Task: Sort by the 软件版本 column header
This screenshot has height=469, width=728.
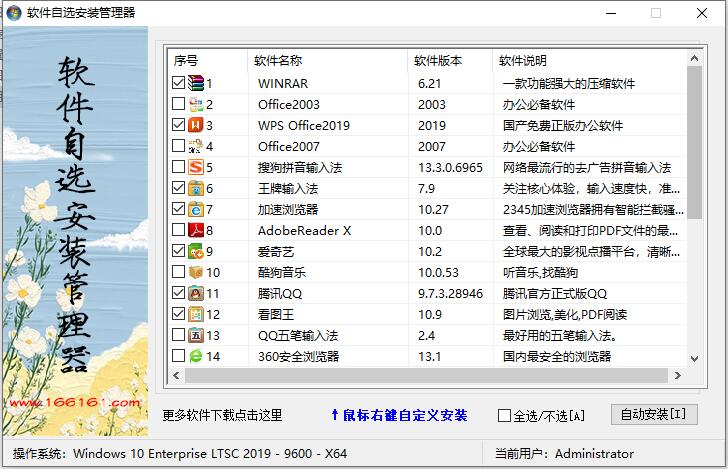Action: point(450,60)
